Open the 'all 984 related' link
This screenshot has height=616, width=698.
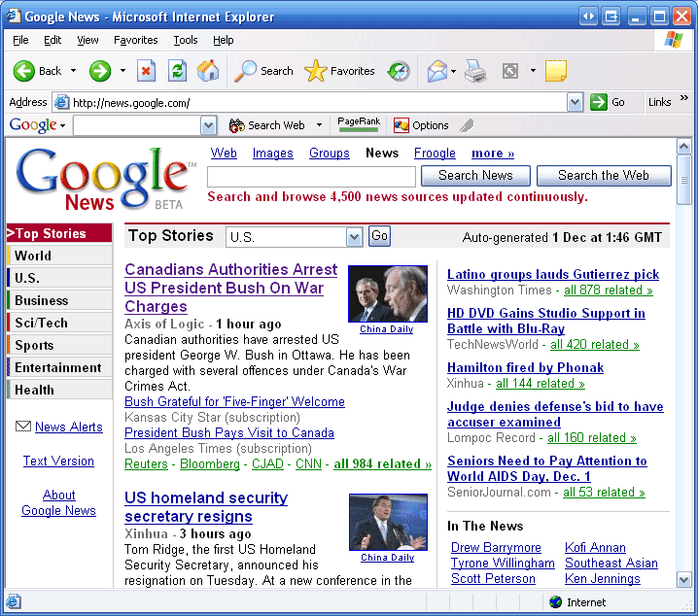[x=382, y=463]
